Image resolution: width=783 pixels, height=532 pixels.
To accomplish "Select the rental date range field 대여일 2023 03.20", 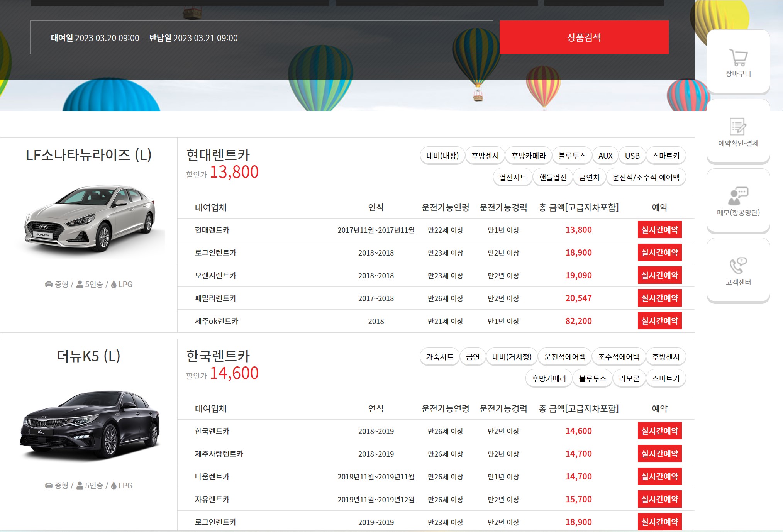I will click(261, 37).
